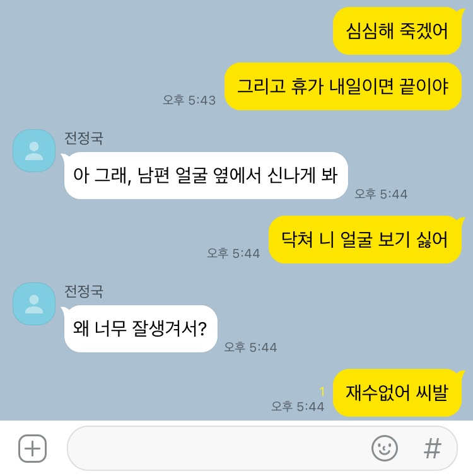
Task: Tap timestamp beside '재수없어 씨발' bubble
Action: click(298, 407)
